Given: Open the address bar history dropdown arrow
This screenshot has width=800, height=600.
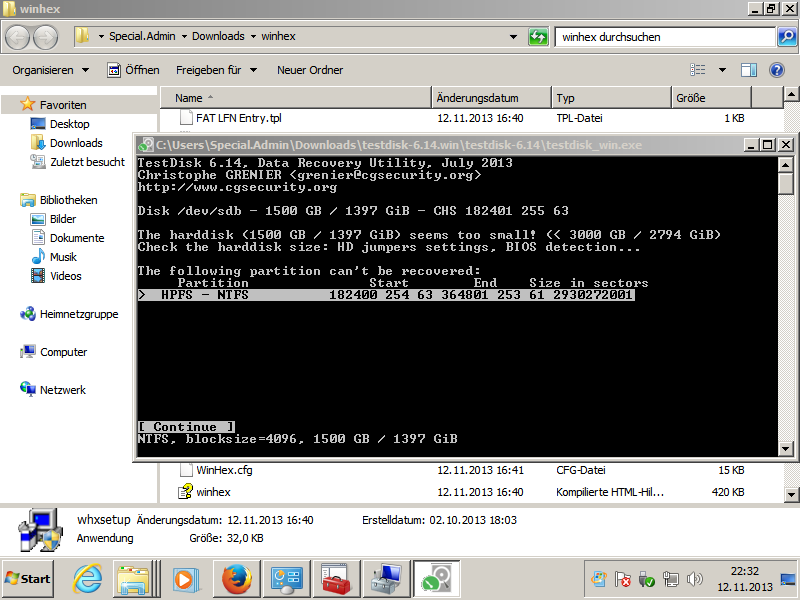Looking at the screenshot, I should click(x=513, y=37).
